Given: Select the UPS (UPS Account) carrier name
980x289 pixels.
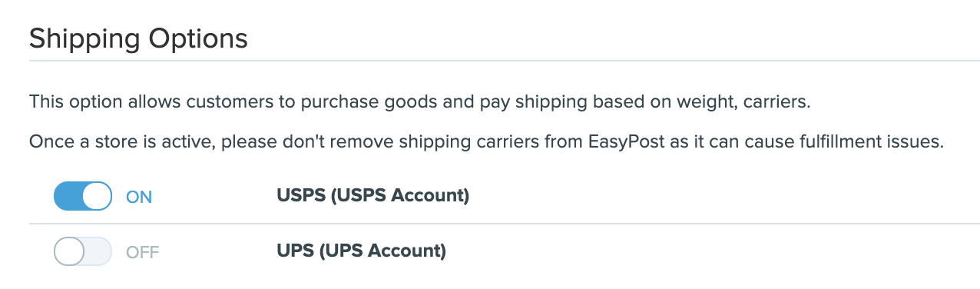Looking at the screenshot, I should [361, 251].
